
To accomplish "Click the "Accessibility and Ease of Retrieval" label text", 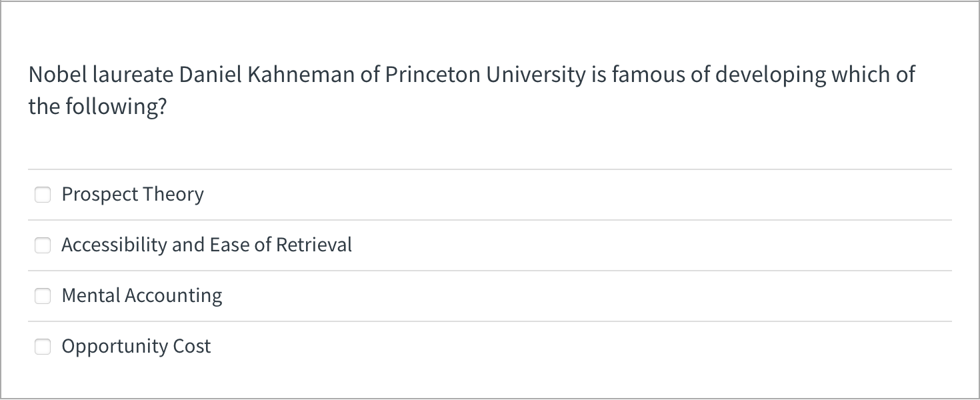I will point(207,245).
